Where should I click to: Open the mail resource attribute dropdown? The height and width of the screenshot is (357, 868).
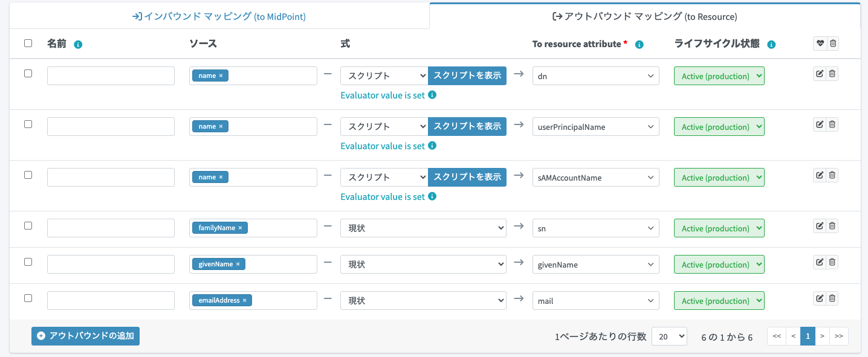pos(595,300)
